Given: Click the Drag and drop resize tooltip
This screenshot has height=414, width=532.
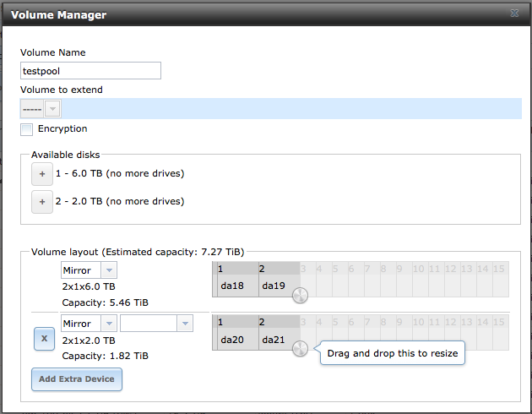Looking at the screenshot, I should tap(392, 353).
